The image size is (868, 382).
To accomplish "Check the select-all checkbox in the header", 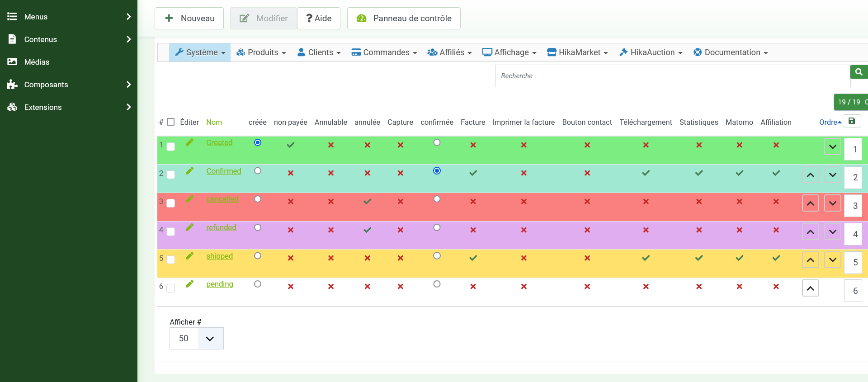I will pyautogui.click(x=171, y=122).
